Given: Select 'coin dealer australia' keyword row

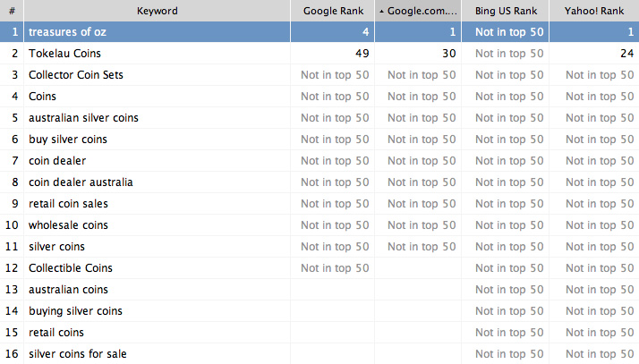Looking at the screenshot, I should 319,182.
